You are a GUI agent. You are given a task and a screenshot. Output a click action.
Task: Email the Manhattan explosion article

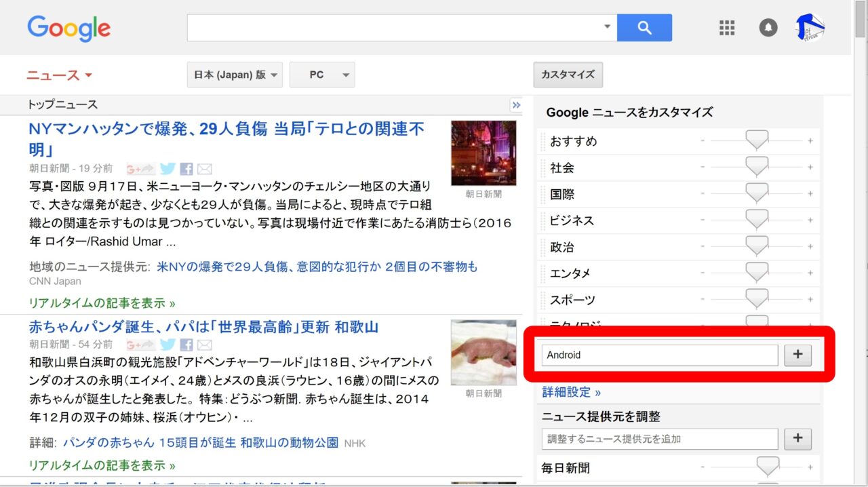(x=204, y=170)
